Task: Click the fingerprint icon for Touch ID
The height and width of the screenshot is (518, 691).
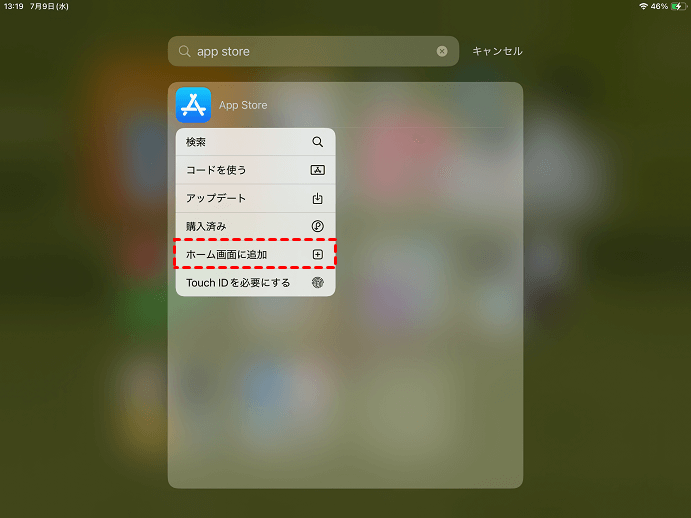Action: (317, 282)
